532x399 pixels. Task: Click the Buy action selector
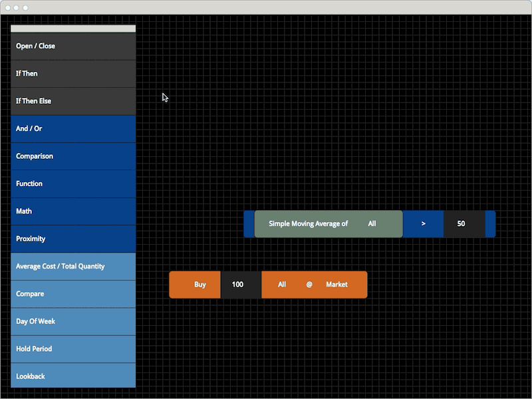(200, 285)
